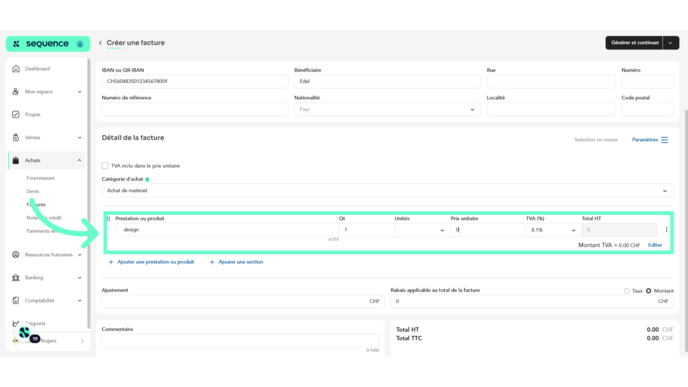Toggle TVA inclu dans le prix unitaire
688x387 pixels.
click(105, 165)
